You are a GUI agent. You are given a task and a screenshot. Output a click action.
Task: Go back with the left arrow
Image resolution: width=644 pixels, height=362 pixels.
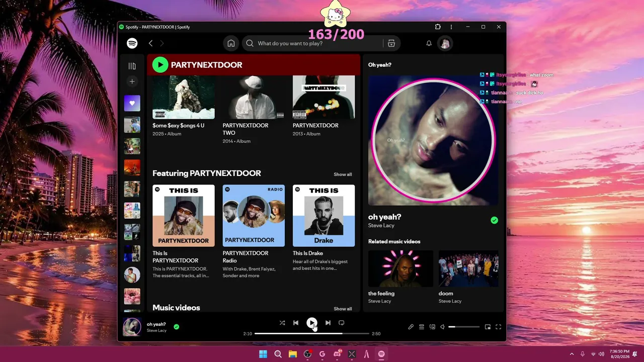click(x=150, y=43)
